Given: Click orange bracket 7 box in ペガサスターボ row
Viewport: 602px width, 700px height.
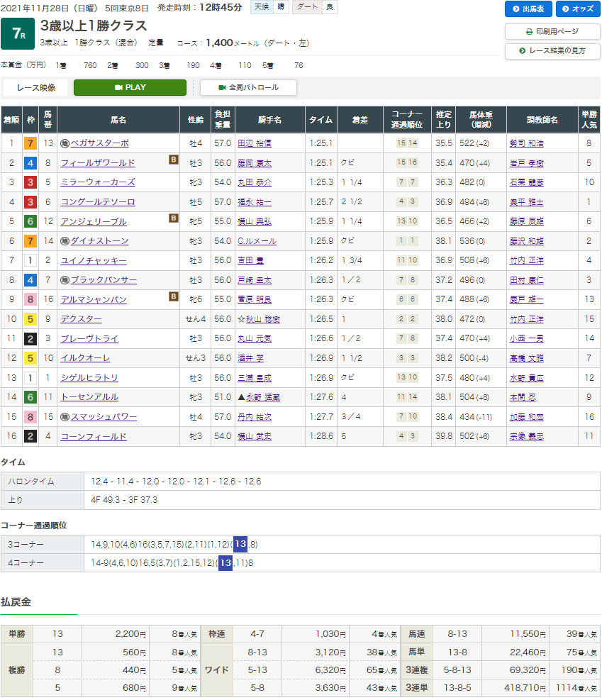Looking at the screenshot, I should tap(30, 143).
